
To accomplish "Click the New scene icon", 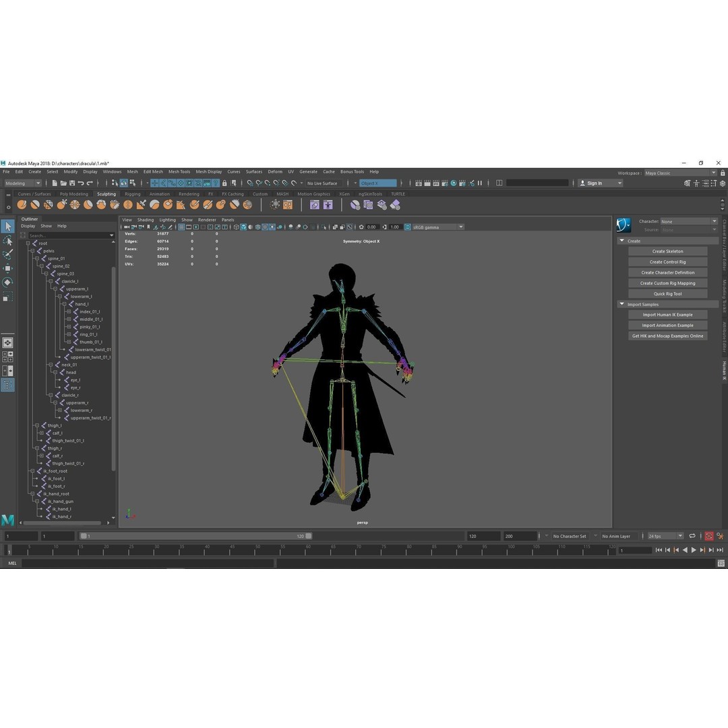I will (x=55, y=183).
